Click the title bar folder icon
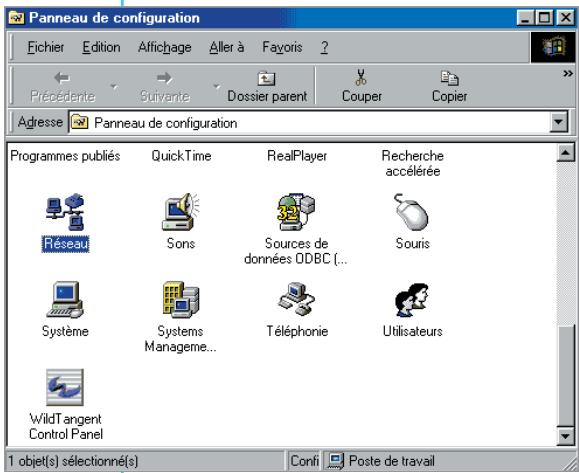This screenshot has height=473, width=579. (17, 18)
